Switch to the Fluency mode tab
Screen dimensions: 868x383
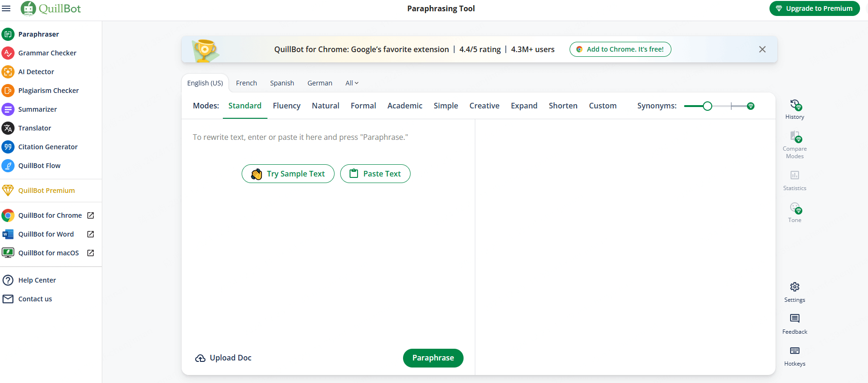287,106
